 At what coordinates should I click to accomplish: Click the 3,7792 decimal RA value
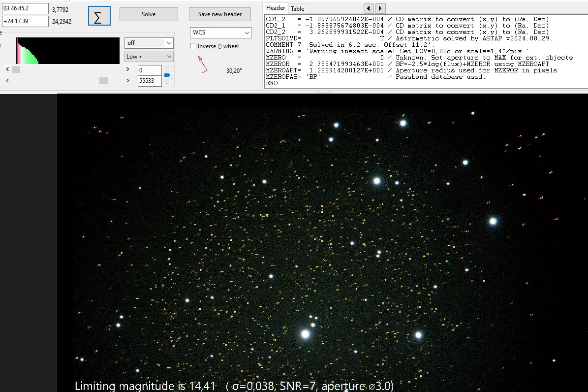click(x=60, y=9)
